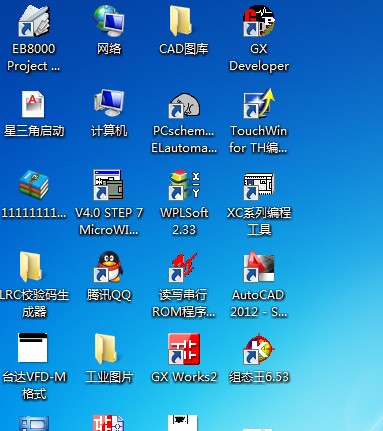Select the LRC校验码生成器 folder
This screenshot has width=383, height=431.
coord(31,267)
